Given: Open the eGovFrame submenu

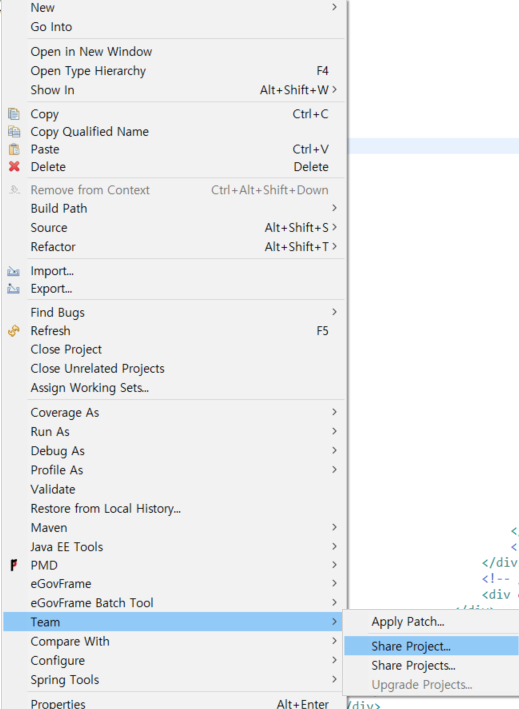Looking at the screenshot, I should click(x=174, y=584).
